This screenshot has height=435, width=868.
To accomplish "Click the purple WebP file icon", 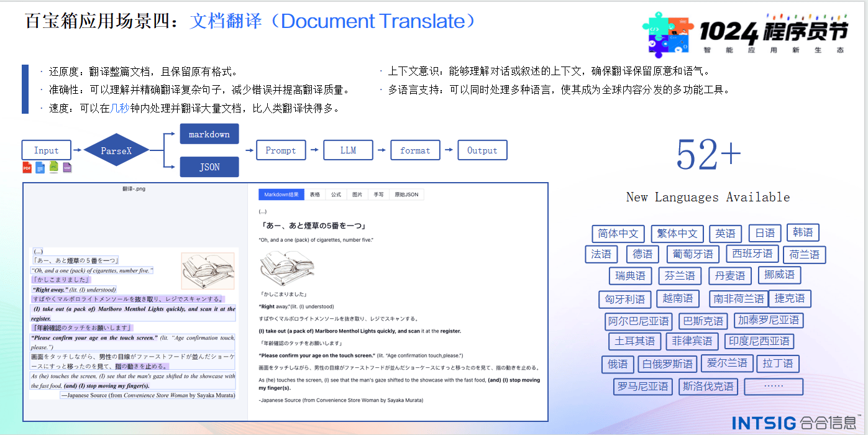I will (67, 167).
